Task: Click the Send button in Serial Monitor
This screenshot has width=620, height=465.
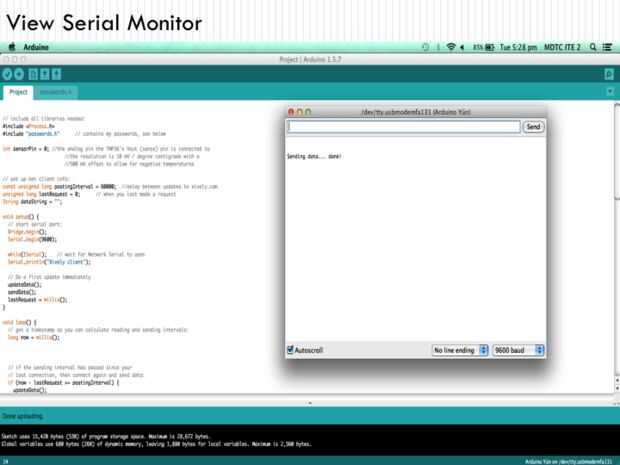Action: (533, 127)
